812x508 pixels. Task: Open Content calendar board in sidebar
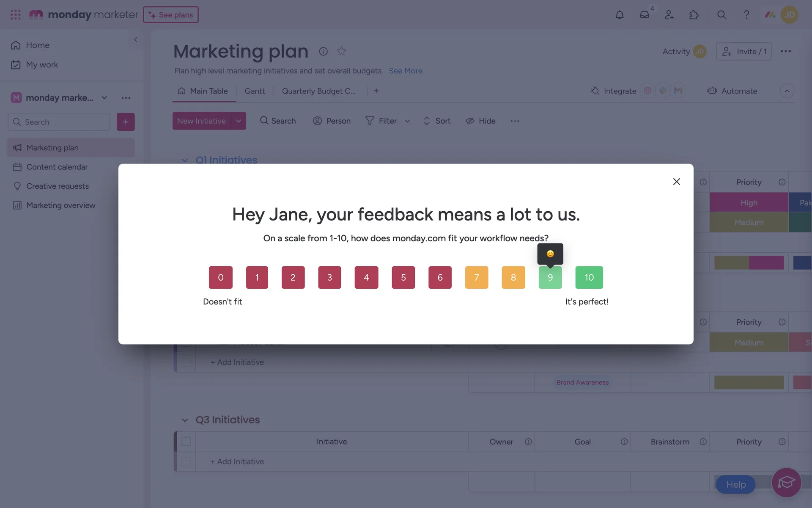(x=57, y=167)
